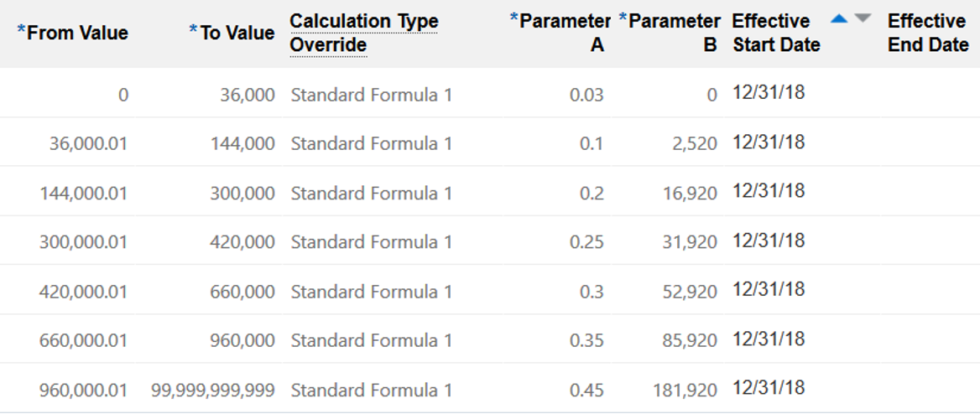Select the To Value cell 420,000

[242, 243]
